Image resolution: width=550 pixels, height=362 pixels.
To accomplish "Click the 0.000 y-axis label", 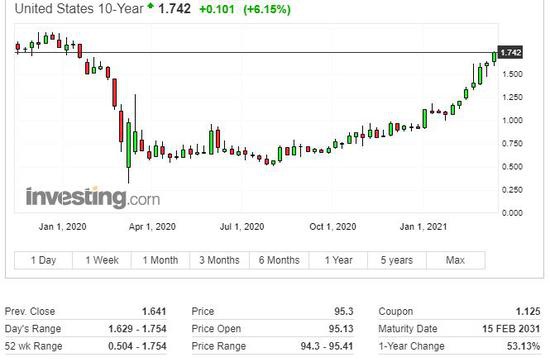I will [512, 213].
